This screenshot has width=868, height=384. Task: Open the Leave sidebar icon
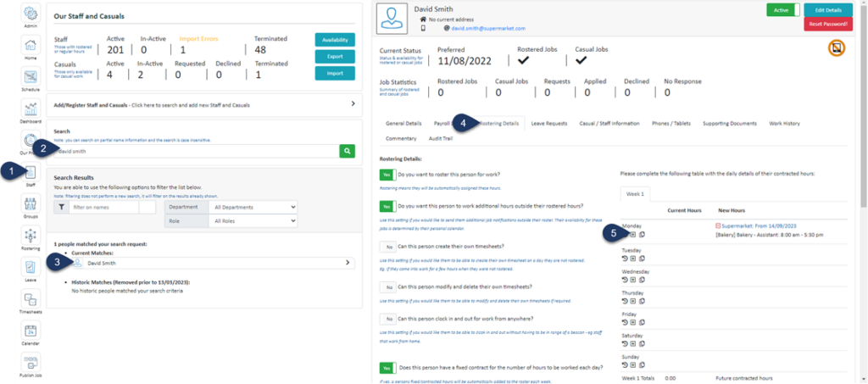(x=31, y=267)
